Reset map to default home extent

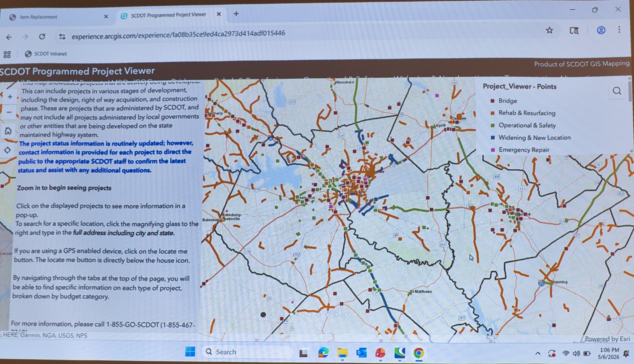pyautogui.click(x=8, y=131)
